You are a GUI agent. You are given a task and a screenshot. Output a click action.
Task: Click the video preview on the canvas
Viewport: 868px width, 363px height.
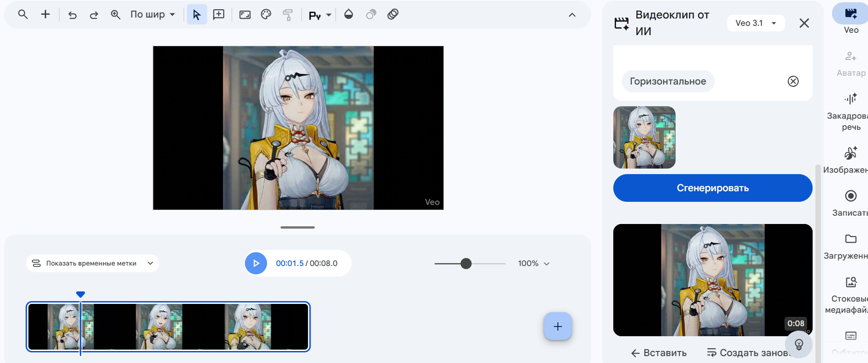(298, 128)
